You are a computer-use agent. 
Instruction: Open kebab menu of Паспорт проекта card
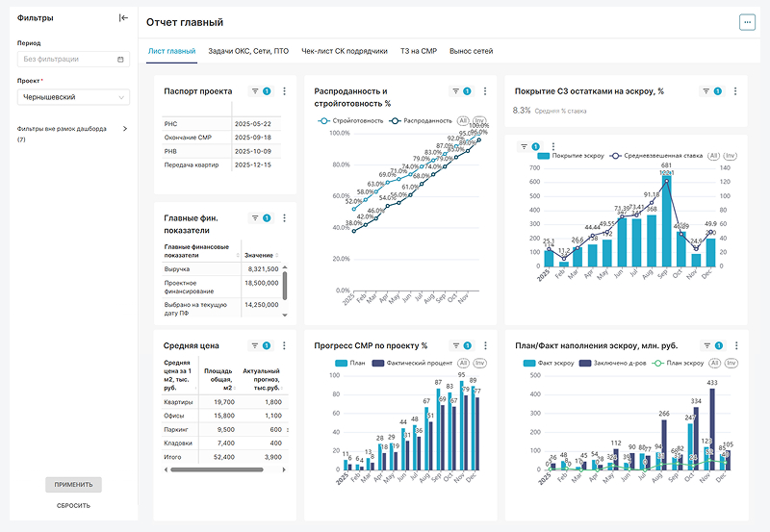(x=284, y=91)
